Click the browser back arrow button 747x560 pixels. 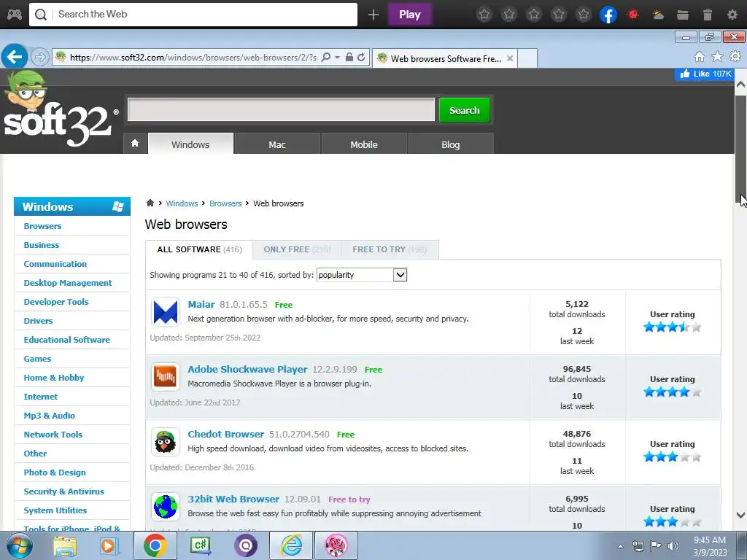pyautogui.click(x=15, y=57)
